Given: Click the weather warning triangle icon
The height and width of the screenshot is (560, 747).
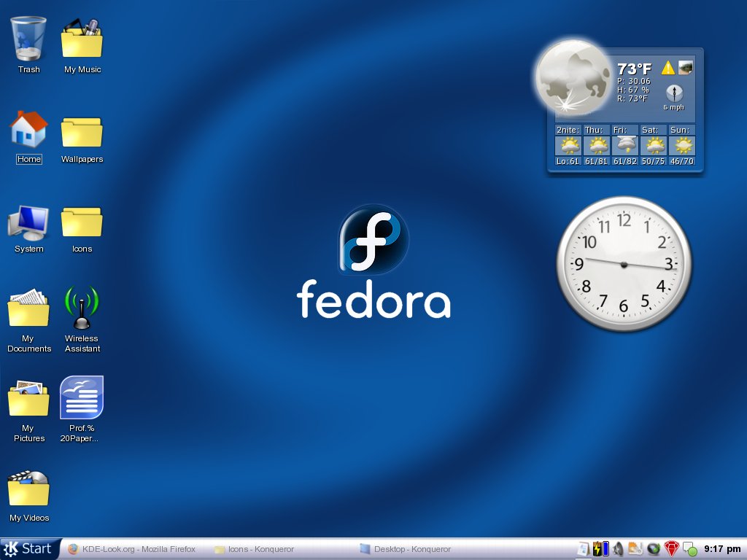Looking at the screenshot, I should pos(668,68).
